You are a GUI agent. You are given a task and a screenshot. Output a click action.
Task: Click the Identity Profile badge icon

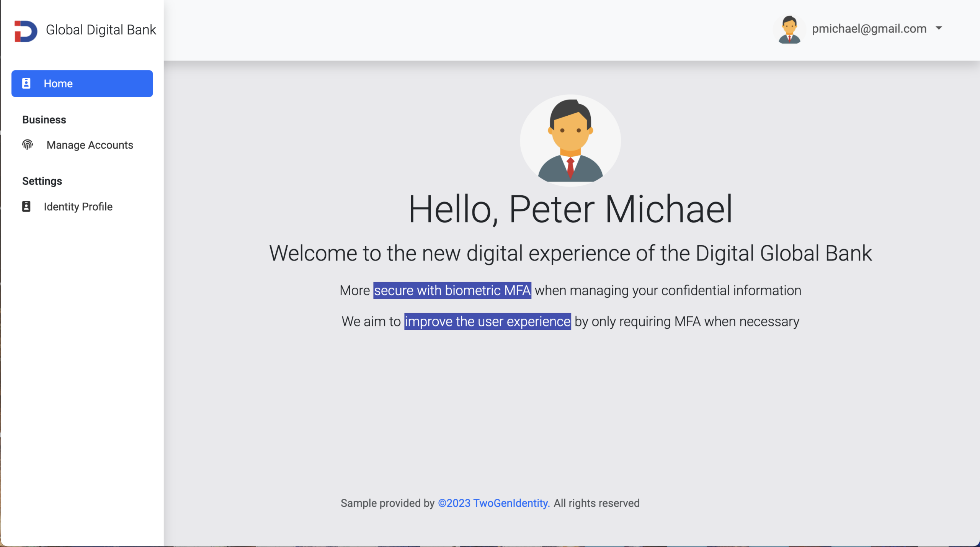coord(26,206)
